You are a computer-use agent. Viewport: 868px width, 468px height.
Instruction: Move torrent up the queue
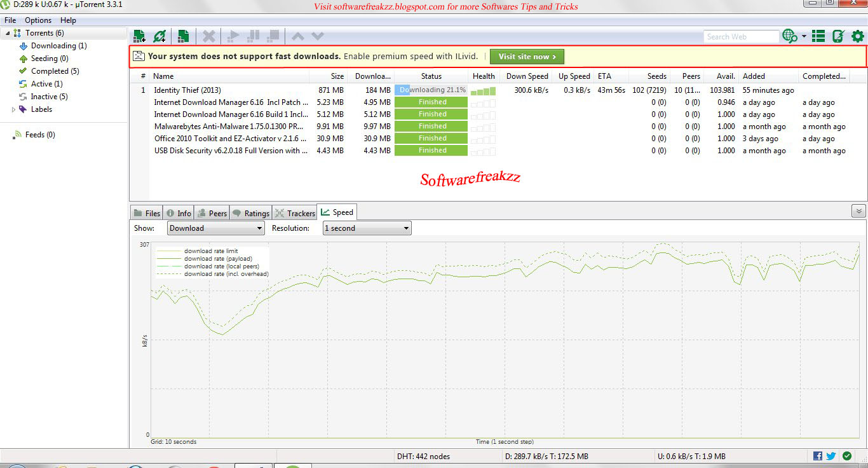pyautogui.click(x=297, y=36)
